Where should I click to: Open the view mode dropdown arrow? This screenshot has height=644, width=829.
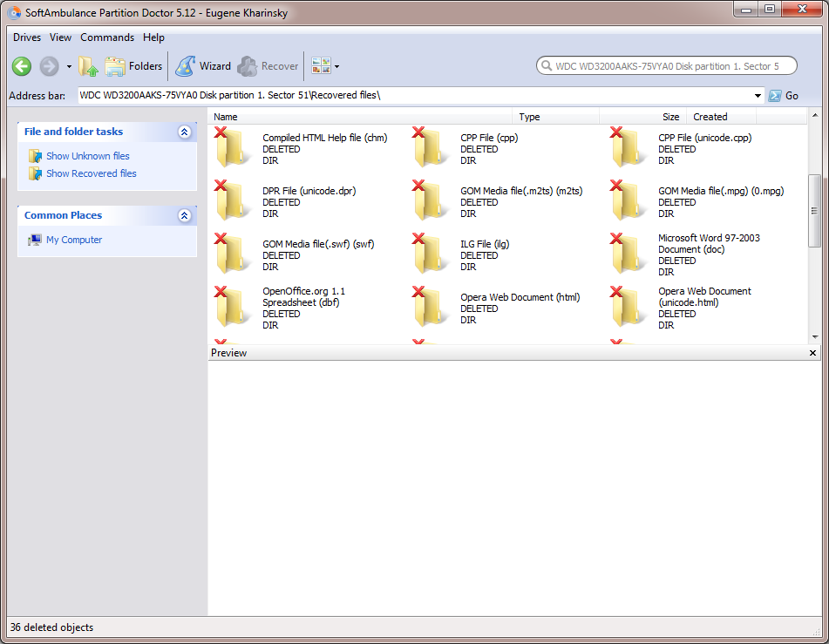tap(336, 66)
